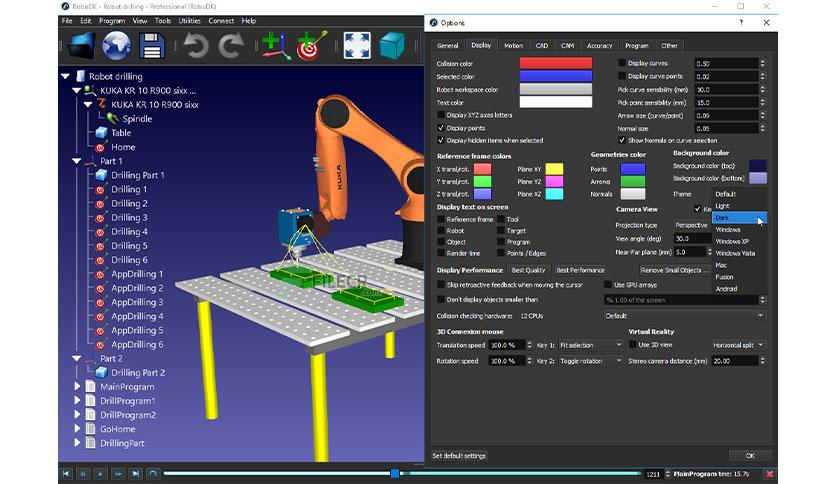Expand the DrillProgram1 tree node
This screenshot has height=484, width=836.
[x=77, y=400]
